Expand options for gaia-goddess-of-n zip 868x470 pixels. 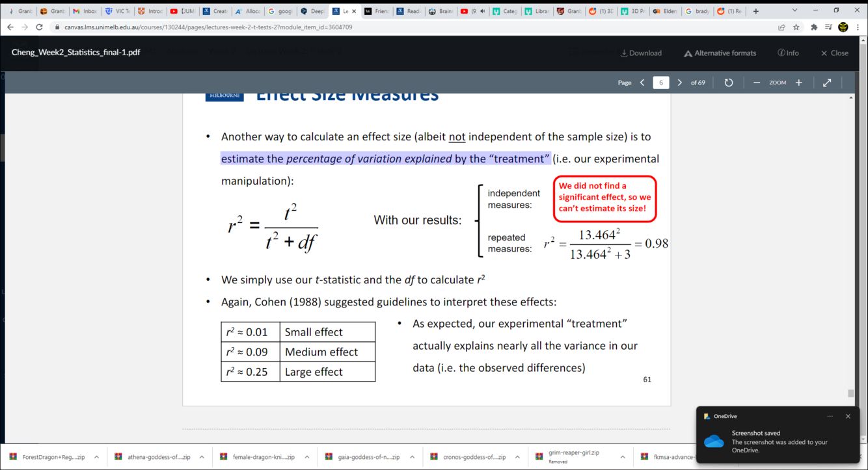coord(413,457)
